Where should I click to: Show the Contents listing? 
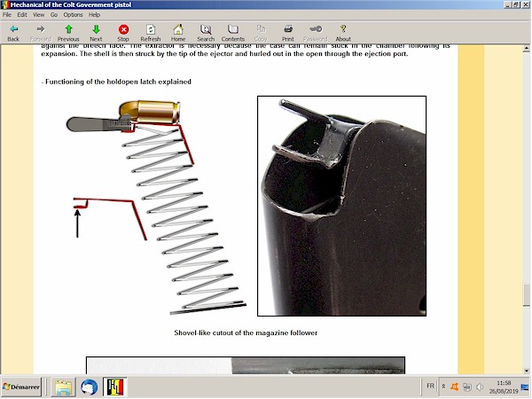click(x=233, y=33)
